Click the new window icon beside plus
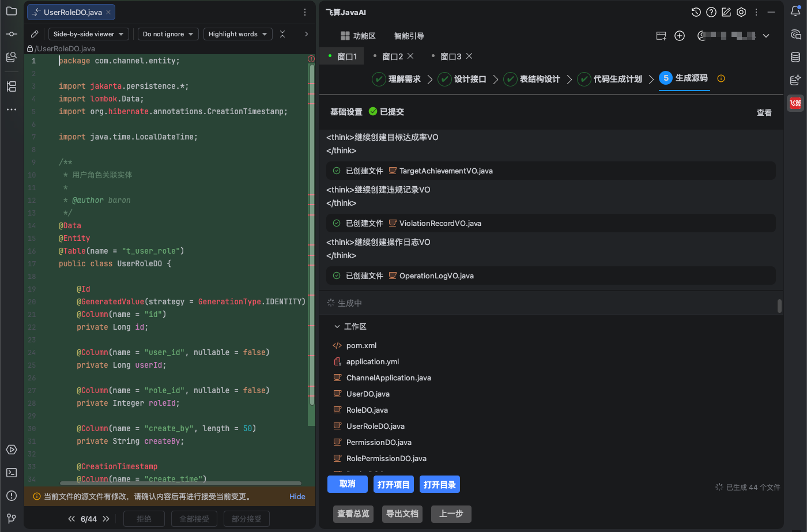 [x=661, y=36]
